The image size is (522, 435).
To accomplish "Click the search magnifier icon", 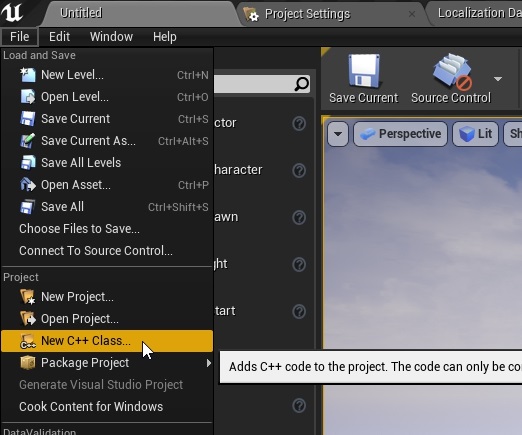I will [x=302, y=84].
